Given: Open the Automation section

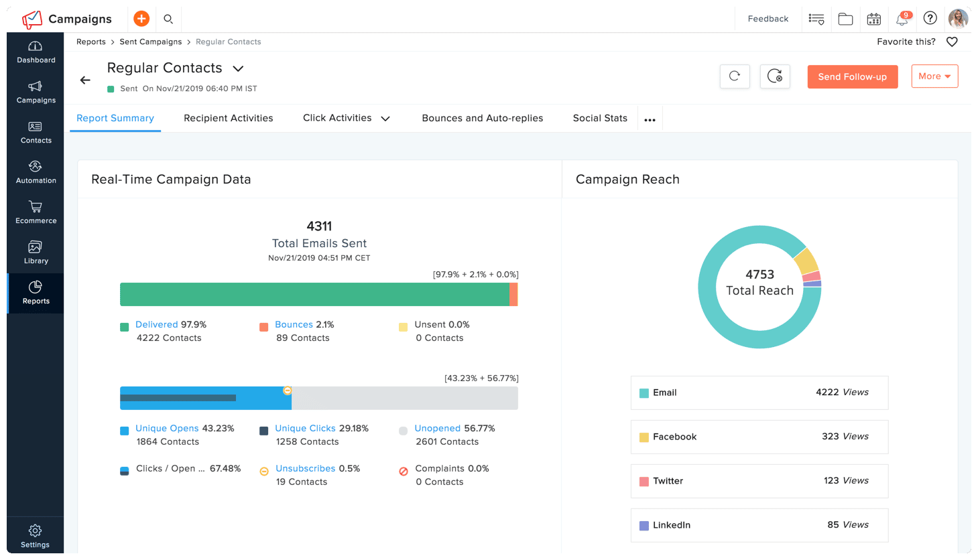Looking at the screenshot, I should tap(36, 173).
